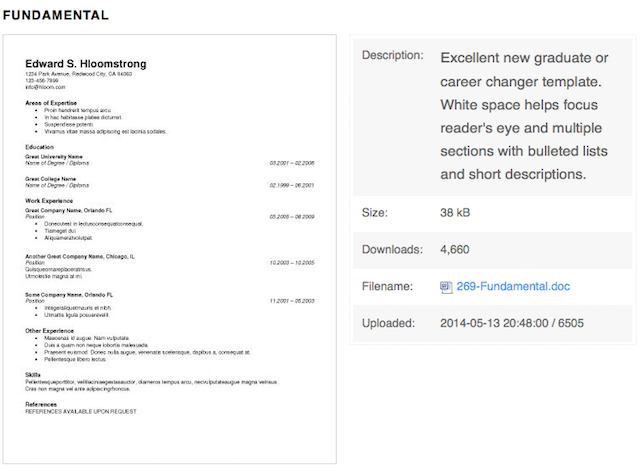Click the Education heading in resume preview

pyautogui.click(x=39, y=147)
